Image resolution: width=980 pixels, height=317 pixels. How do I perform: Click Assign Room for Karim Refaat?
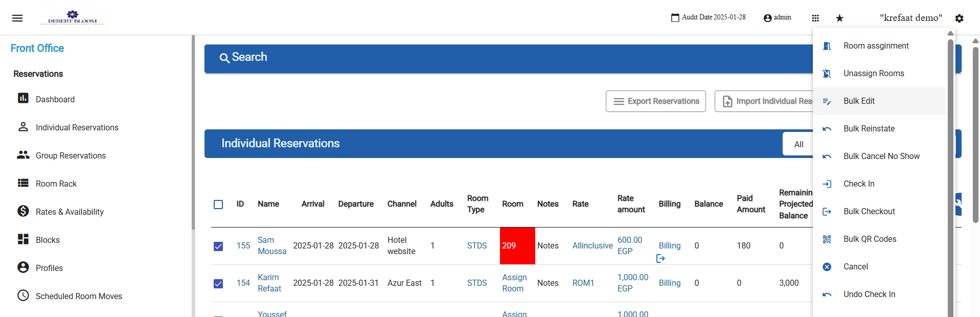pyautogui.click(x=514, y=283)
